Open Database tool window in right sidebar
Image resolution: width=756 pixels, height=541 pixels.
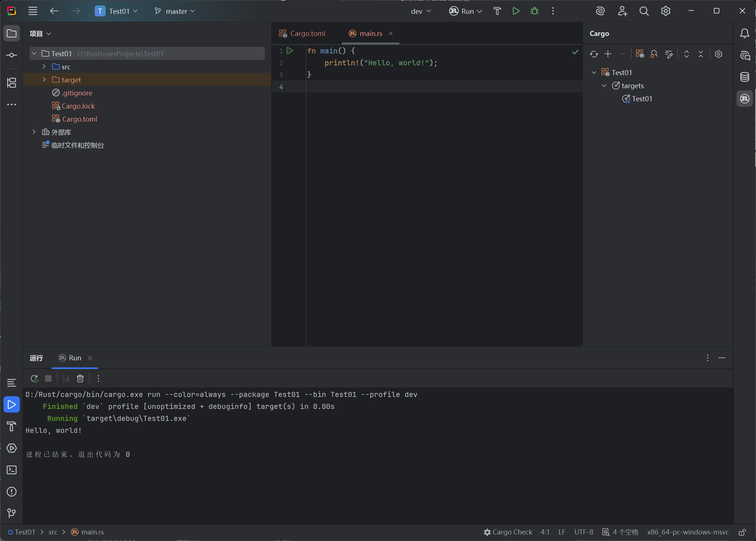click(745, 77)
